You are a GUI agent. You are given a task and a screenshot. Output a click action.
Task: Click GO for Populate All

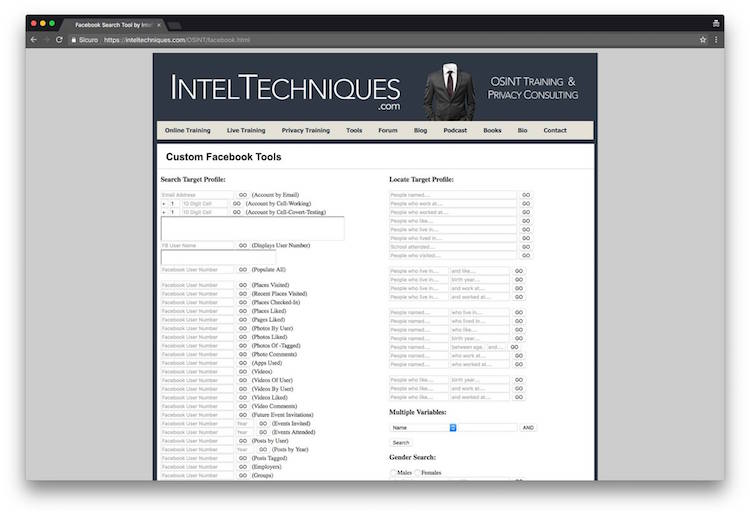pyautogui.click(x=243, y=270)
